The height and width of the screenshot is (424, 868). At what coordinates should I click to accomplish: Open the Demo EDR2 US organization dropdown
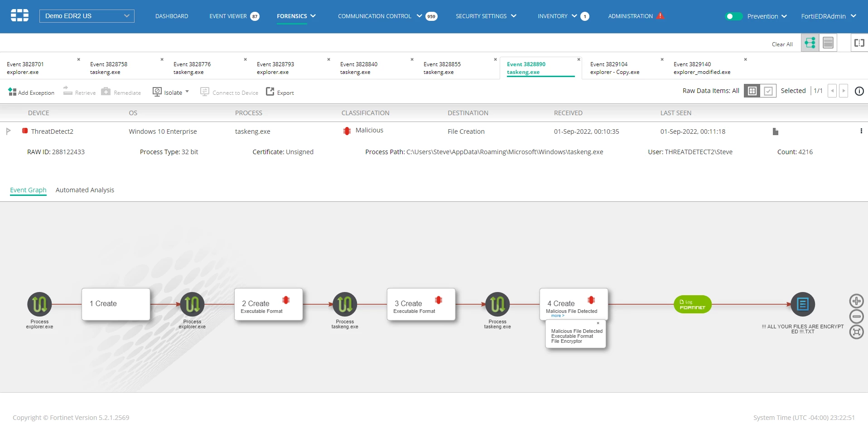click(87, 16)
